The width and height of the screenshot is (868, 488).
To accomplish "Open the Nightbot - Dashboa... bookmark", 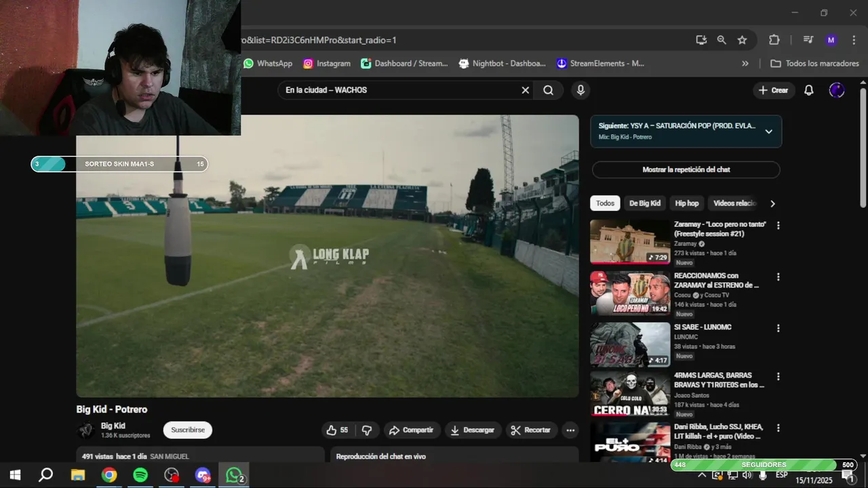I will click(x=502, y=63).
